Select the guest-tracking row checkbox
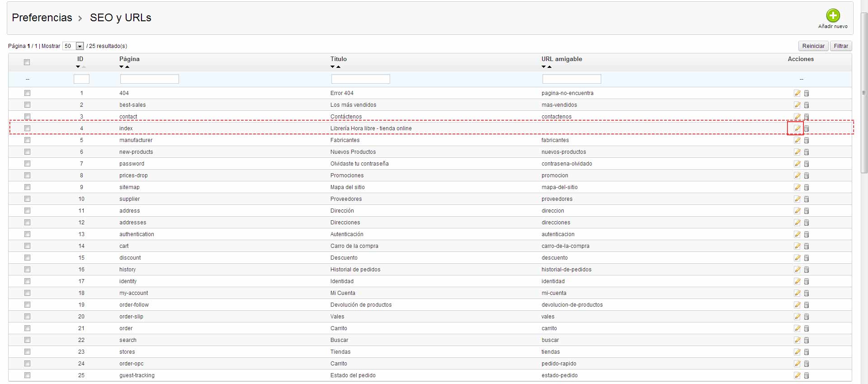Screen dimensions: 868x384 click(x=27, y=375)
